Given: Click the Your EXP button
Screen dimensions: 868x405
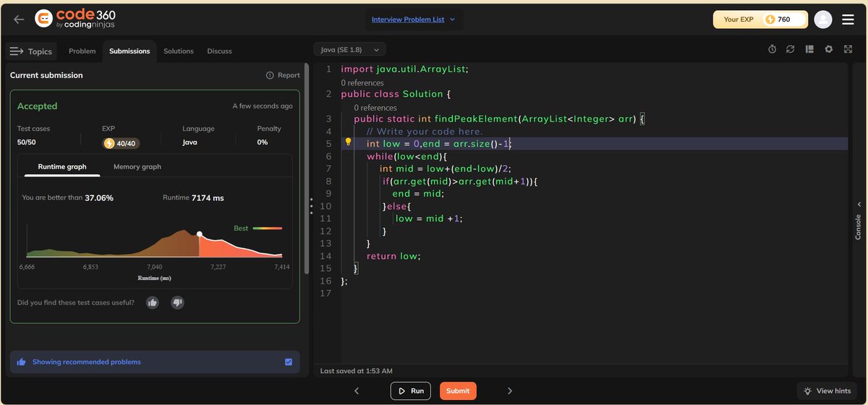Looking at the screenshot, I should click(760, 20).
